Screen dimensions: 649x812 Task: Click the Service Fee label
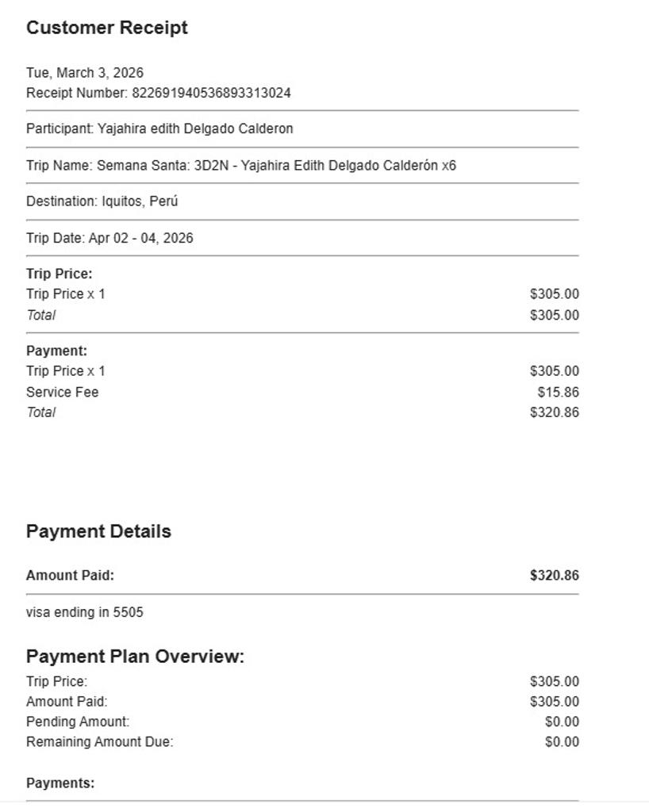point(63,392)
